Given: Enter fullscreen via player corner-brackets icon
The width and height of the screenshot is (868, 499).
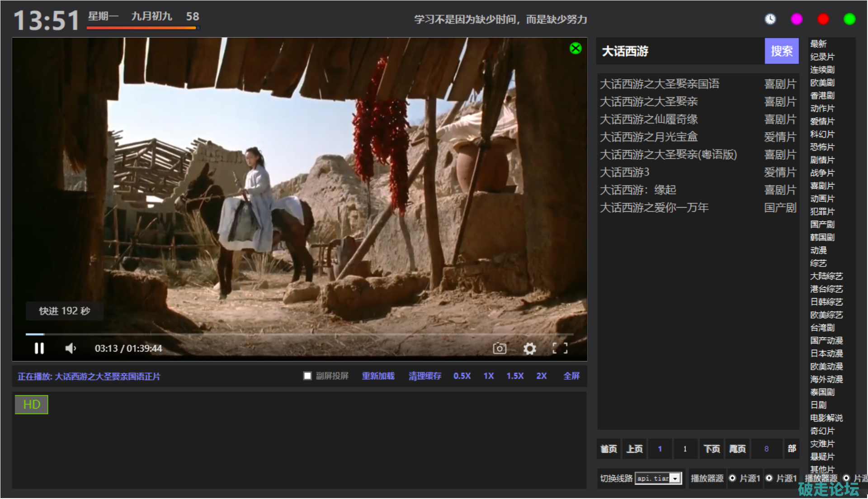Looking at the screenshot, I should click(560, 348).
